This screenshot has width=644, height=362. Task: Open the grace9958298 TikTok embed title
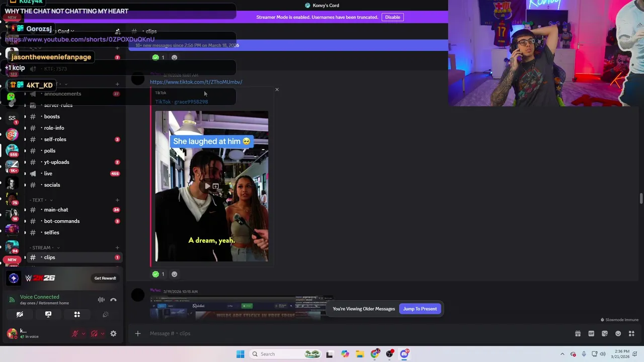pyautogui.click(x=182, y=102)
